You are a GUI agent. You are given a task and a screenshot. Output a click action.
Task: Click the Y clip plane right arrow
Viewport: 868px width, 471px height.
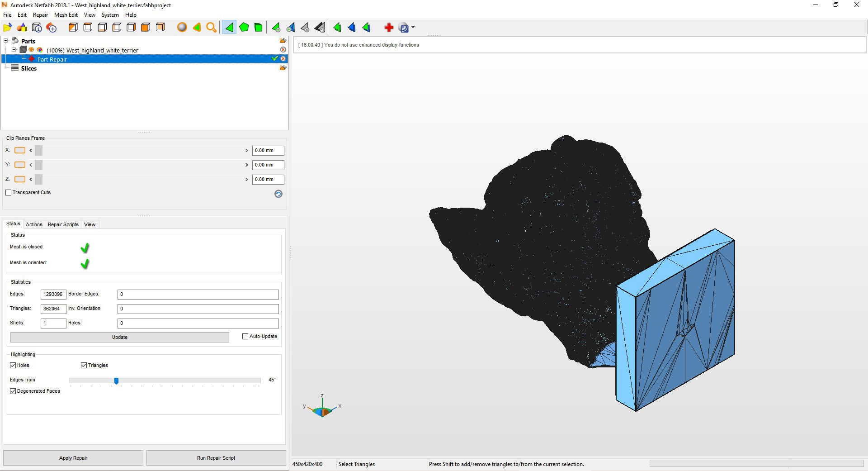247,165
